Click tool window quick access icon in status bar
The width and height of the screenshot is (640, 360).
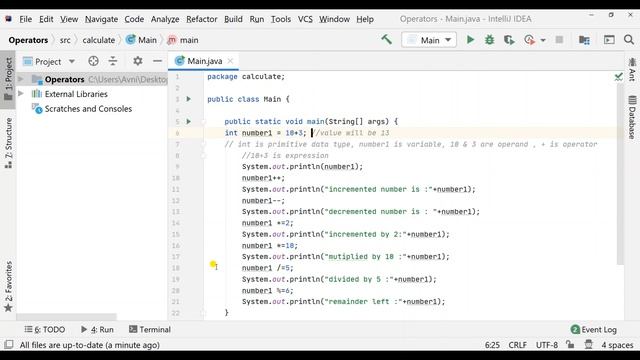coord(9,344)
